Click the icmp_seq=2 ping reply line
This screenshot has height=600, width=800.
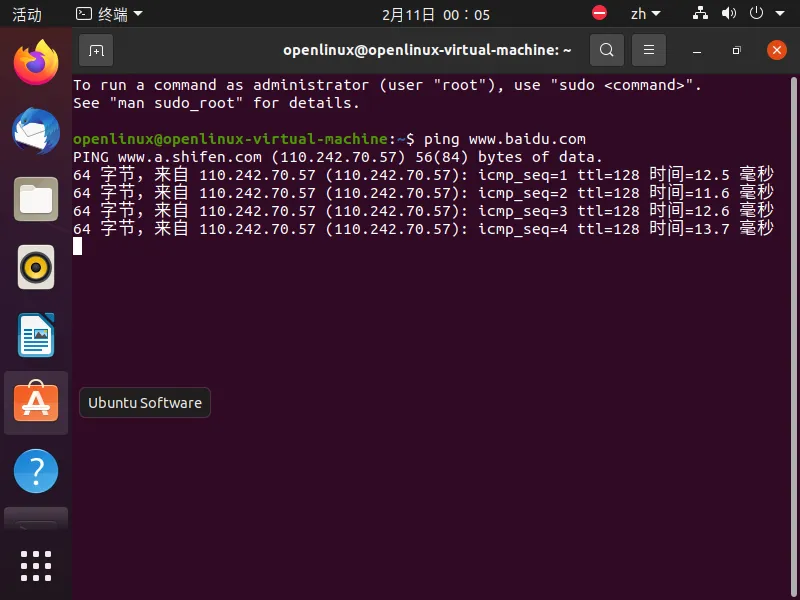click(x=423, y=192)
